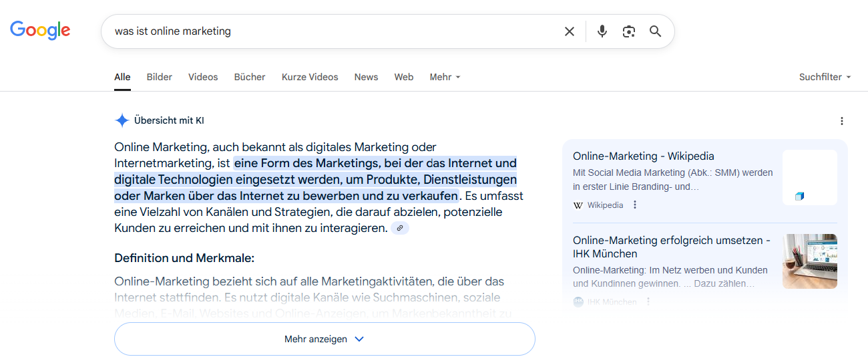Click the AI overview sparkle icon

coord(122,121)
